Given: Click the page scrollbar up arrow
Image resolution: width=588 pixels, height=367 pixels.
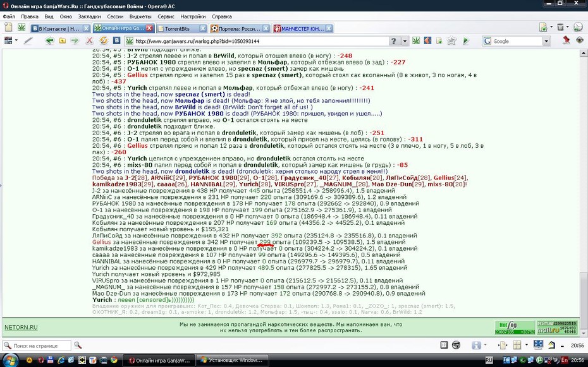Looking at the screenshot, I should point(583,54).
